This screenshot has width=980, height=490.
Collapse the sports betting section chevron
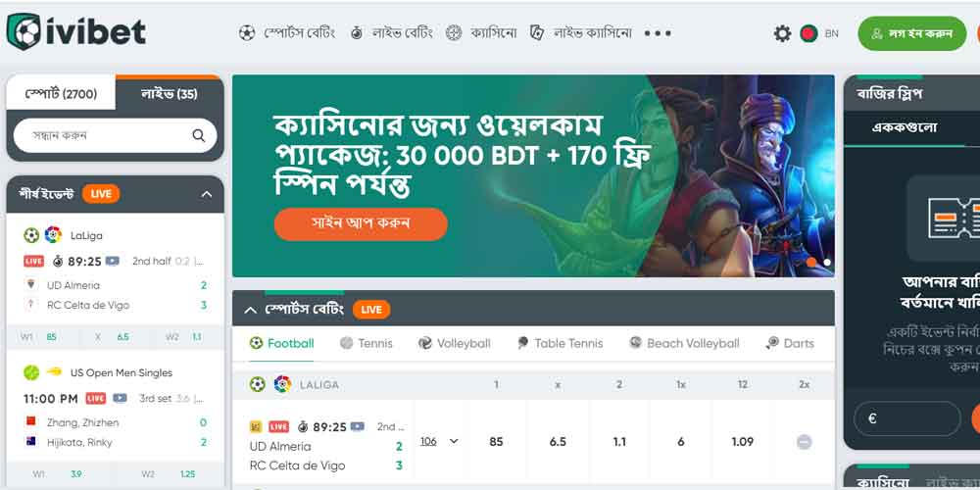coord(250,310)
